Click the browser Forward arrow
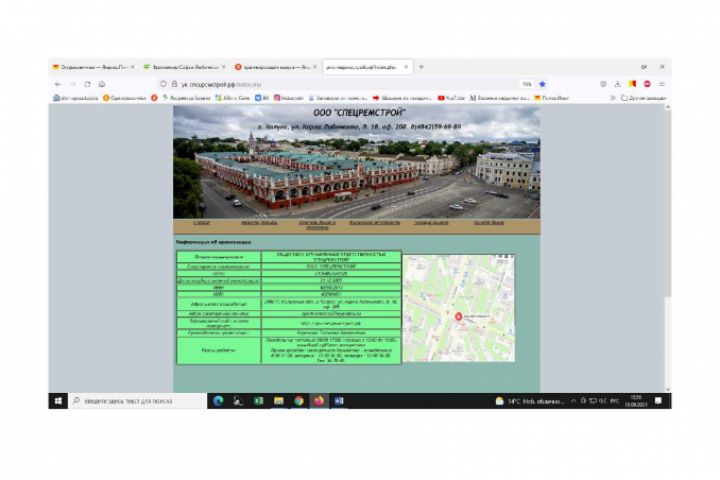720x480 pixels. [x=73, y=84]
